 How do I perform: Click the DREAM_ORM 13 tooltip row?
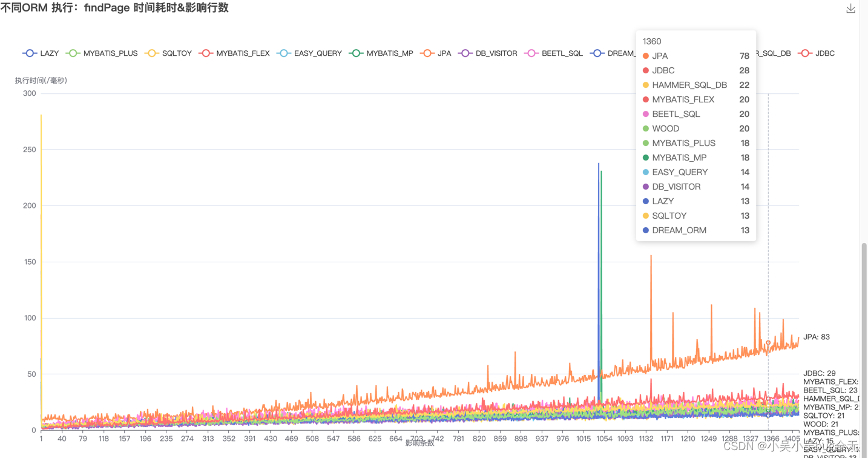[x=696, y=230]
